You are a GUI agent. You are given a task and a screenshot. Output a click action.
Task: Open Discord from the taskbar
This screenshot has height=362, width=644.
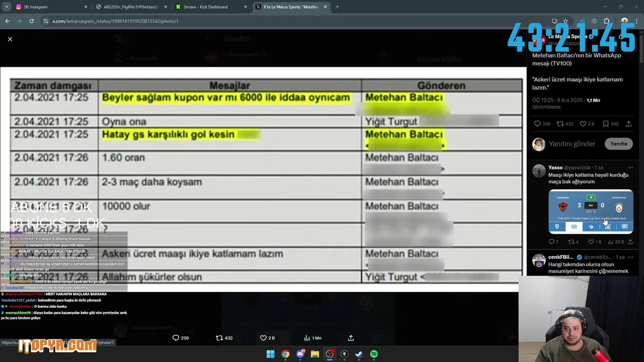click(x=300, y=354)
